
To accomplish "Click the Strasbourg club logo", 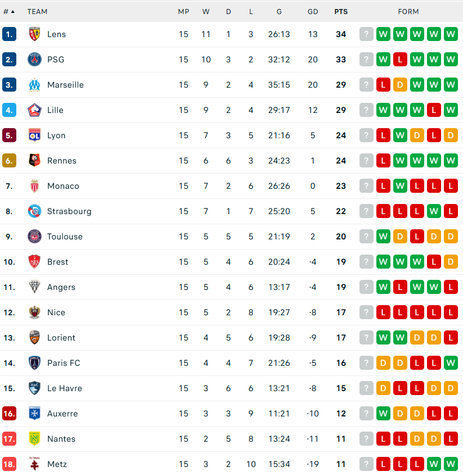I will click(x=35, y=211).
